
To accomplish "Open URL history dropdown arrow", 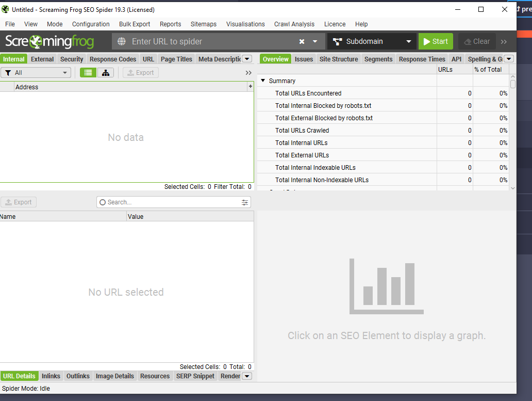I will click(315, 41).
